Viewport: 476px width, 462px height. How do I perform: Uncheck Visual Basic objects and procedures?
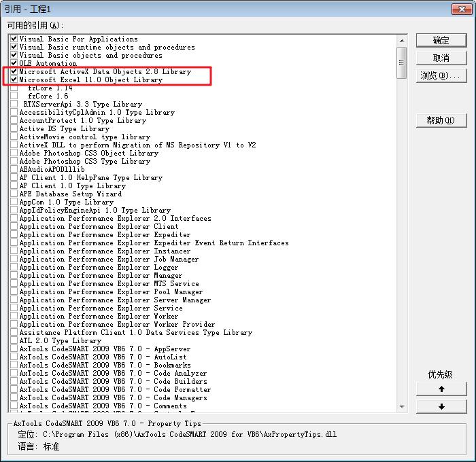[14, 55]
